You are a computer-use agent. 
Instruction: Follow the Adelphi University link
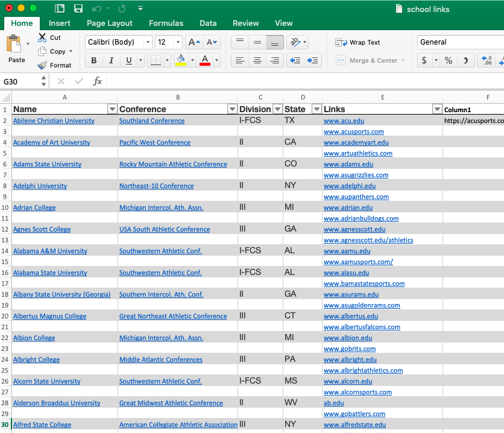(x=40, y=186)
